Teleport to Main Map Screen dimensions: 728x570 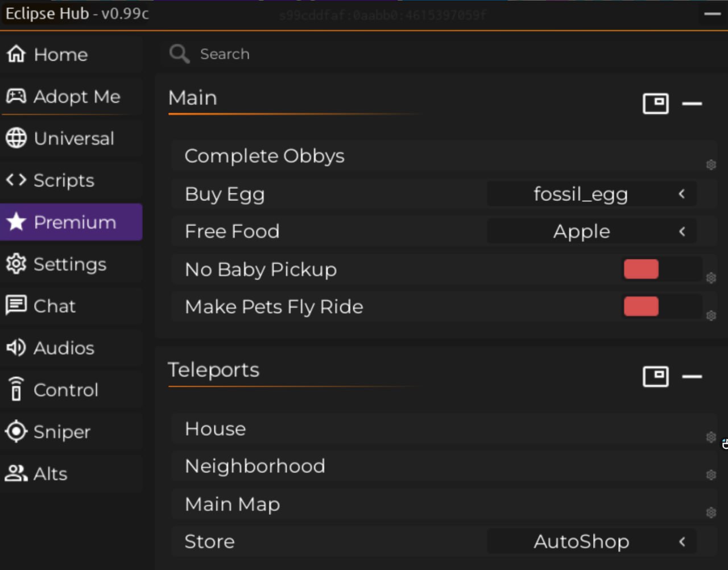[x=444, y=504]
